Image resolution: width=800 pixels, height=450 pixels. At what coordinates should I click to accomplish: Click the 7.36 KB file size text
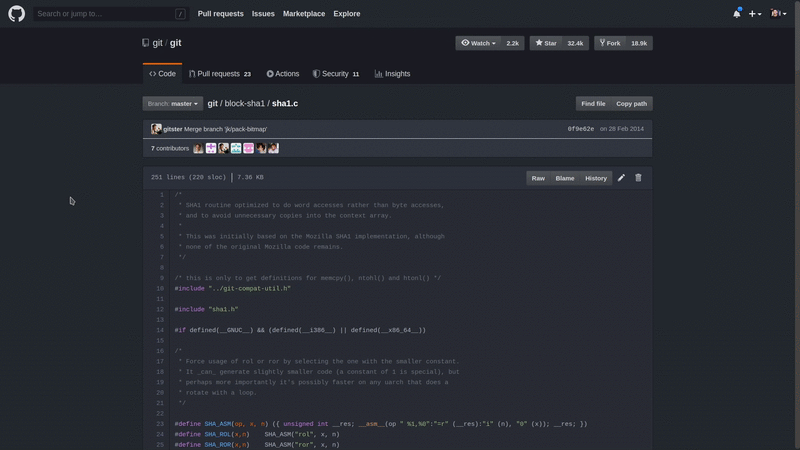pos(251,178)
